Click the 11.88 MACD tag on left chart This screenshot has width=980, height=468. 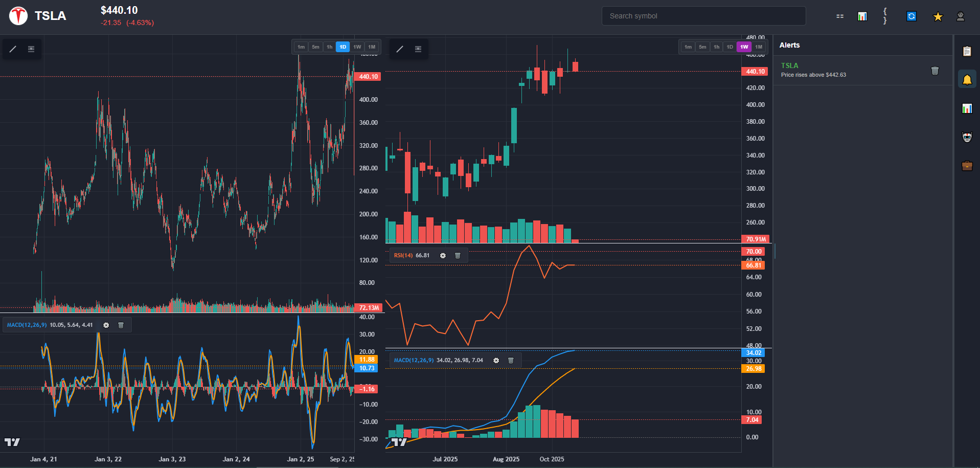tap(366, 360)
